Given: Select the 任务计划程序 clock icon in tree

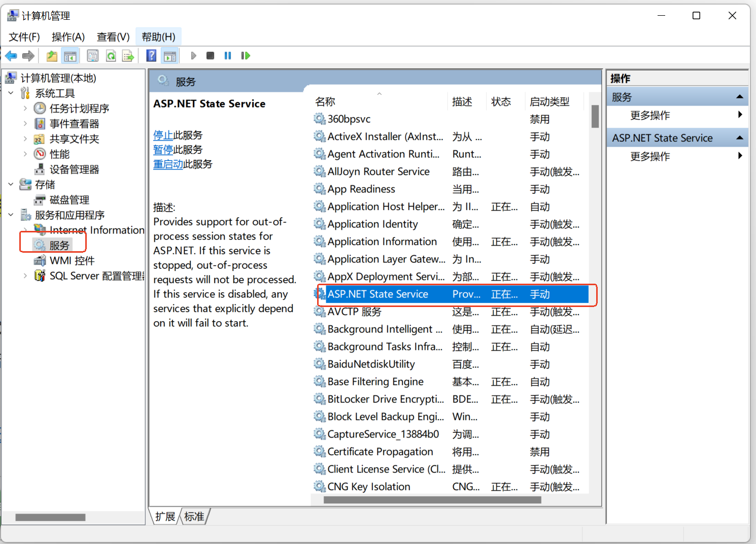Looking at the screenshot, I should (x=40, y=108).
